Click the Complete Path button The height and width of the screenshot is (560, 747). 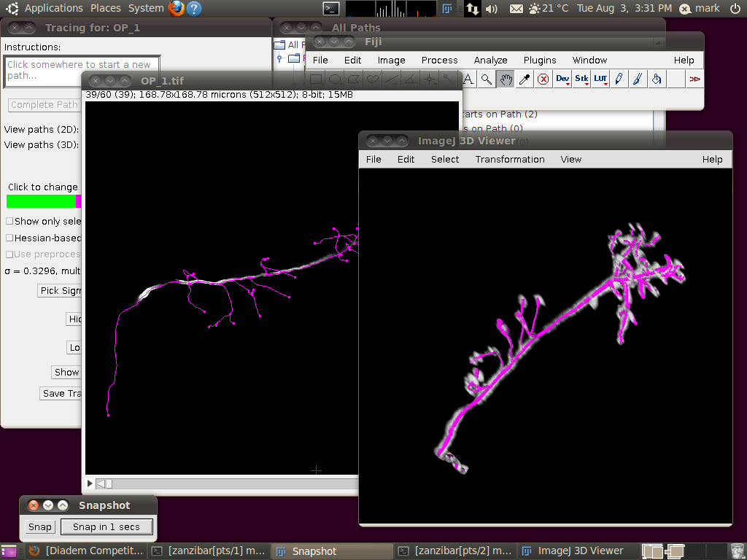click(x=44, y=105)
